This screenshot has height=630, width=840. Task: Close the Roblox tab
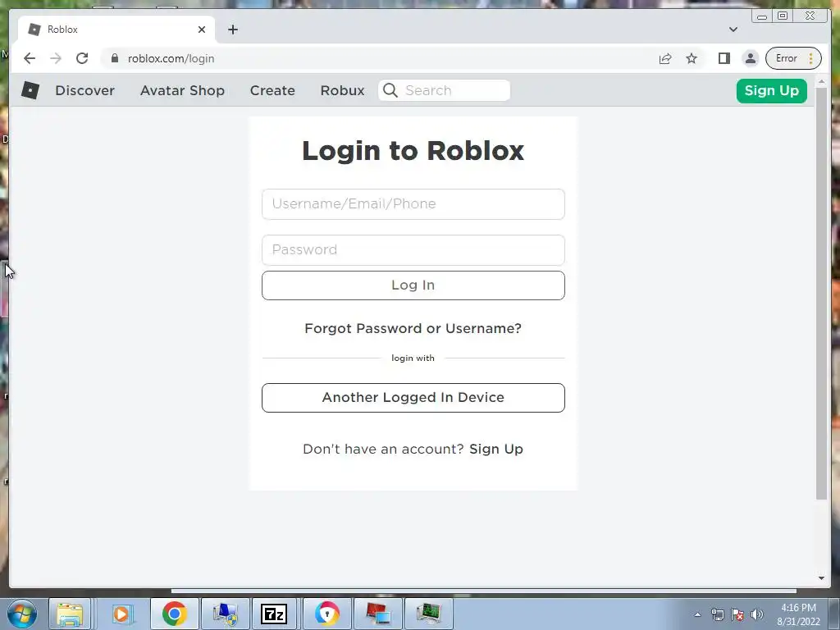[x=202, y=30]
